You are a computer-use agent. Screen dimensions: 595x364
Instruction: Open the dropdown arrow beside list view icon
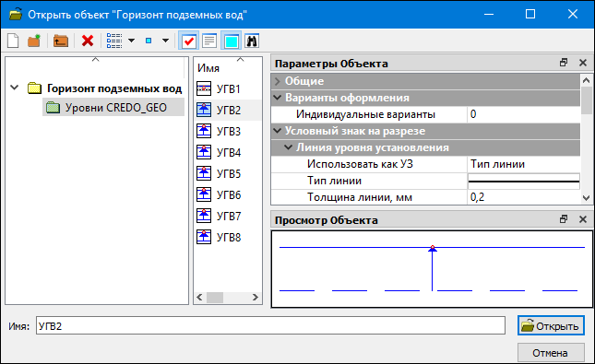(x=131, y=41)
